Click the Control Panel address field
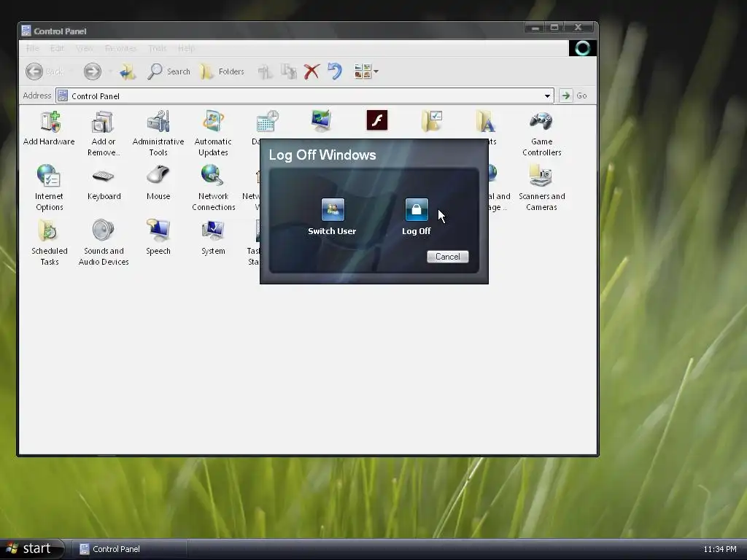The width and height of the screenshot is (747, 560). click(304, 96)
